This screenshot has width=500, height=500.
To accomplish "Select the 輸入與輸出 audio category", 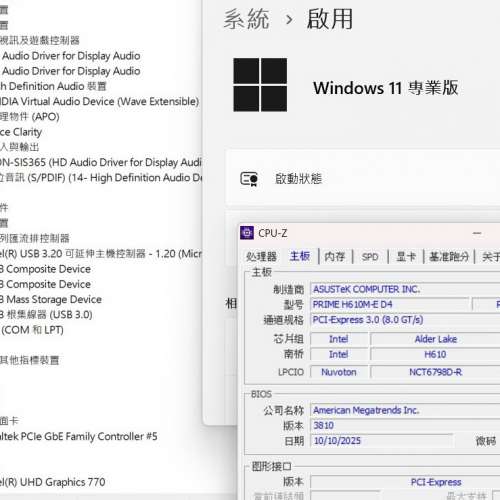I will (x=20, y=147).
